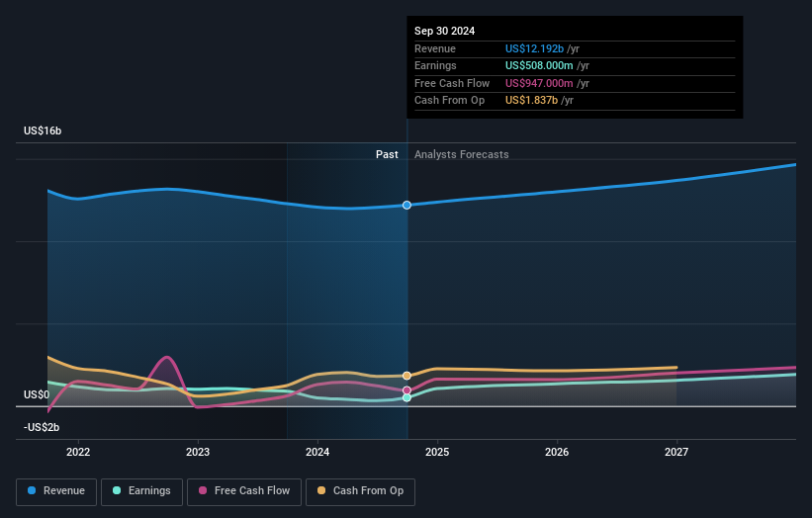The height and width of the screenshot is (518, 812).
Task: Select the 2025 x-axis label
Action: [437, 453]
